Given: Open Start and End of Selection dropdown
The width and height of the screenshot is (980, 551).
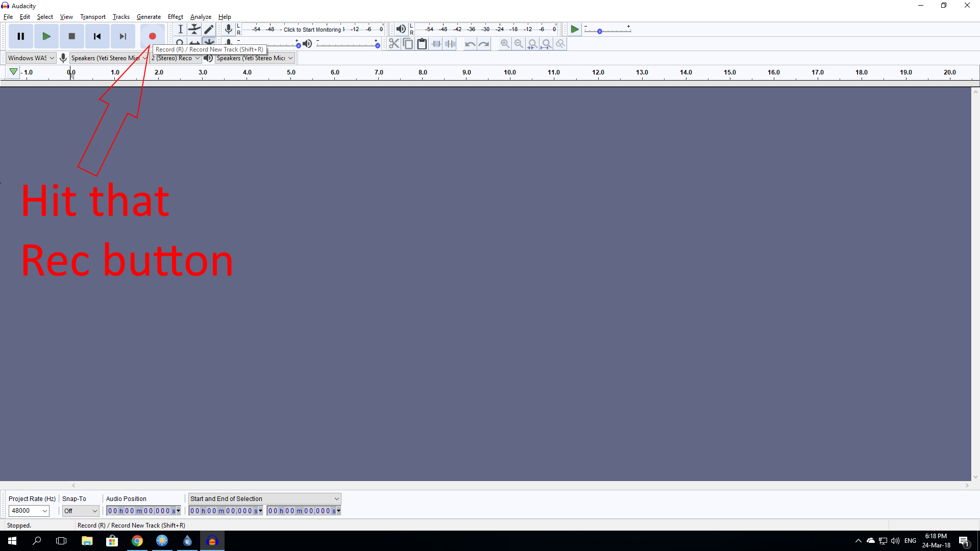Looking at the screenshot, I should 264,499.
